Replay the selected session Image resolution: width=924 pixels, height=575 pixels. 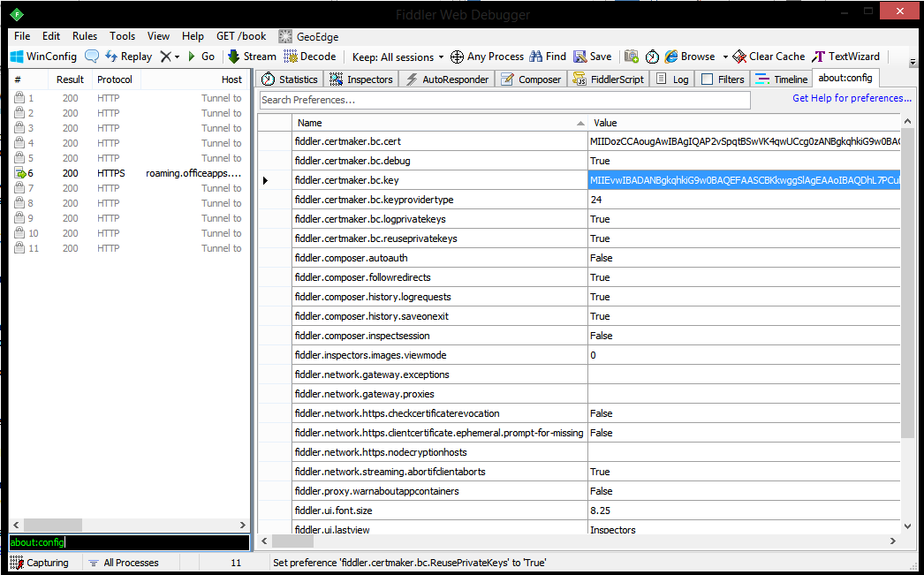128,57
